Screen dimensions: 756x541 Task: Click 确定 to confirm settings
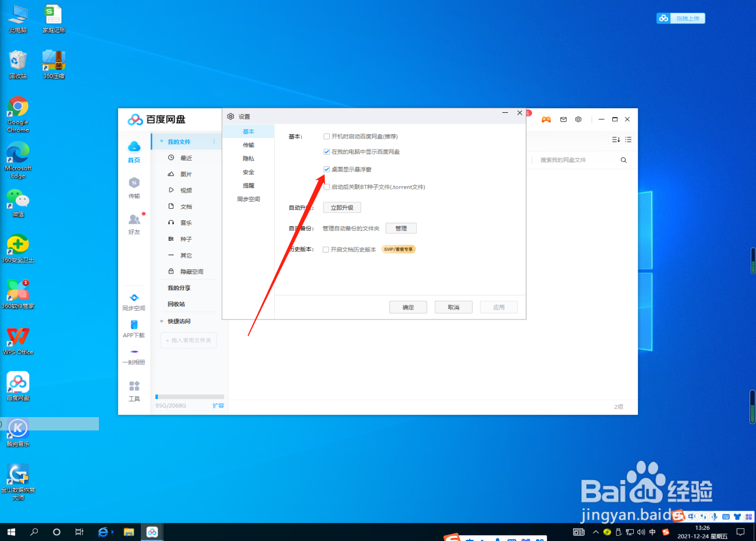pos(408,307)
